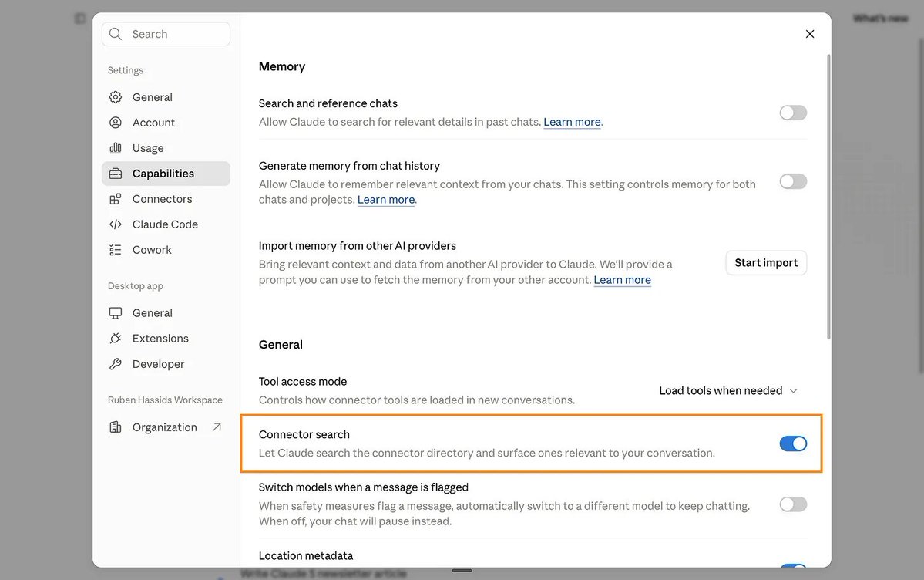924x580 pixels.
Task: Turn off the Connector search toggle
Action: coord(792,443)
